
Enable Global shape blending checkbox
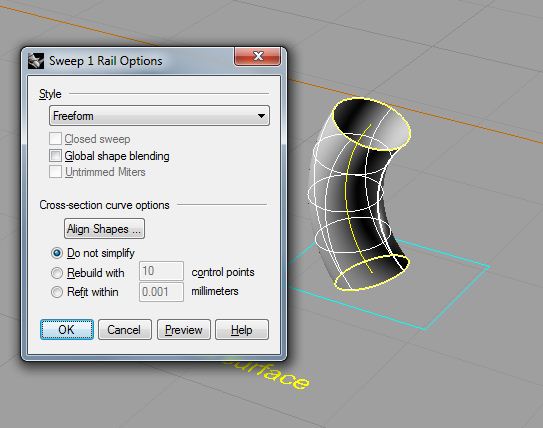(x=55, y=156)
